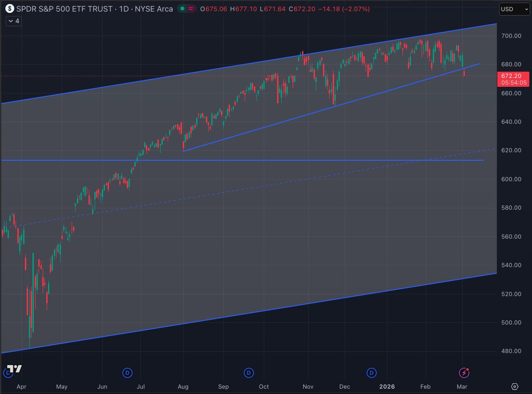
Task: Click the 500.00 price axis label
Action: (511, 322)
